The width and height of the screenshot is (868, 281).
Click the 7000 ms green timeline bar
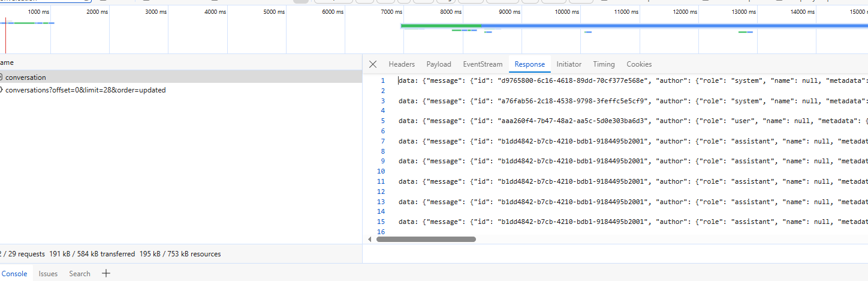point(441,26)
